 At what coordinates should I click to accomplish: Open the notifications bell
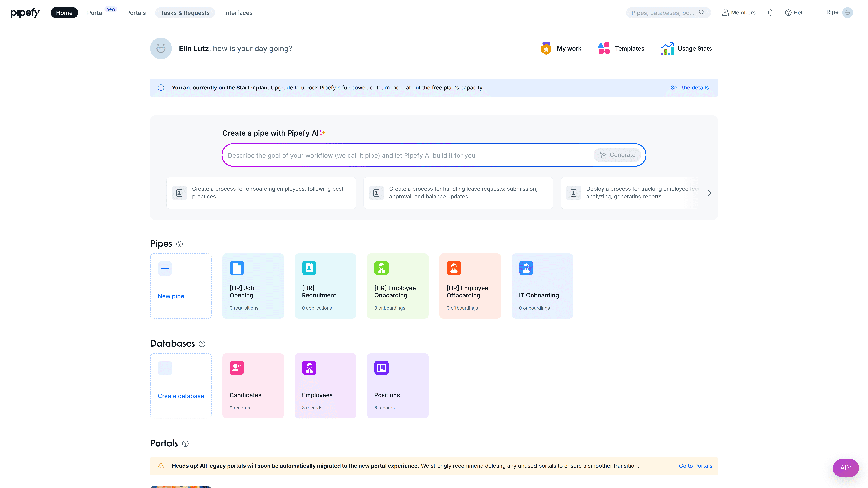[770, 13]
